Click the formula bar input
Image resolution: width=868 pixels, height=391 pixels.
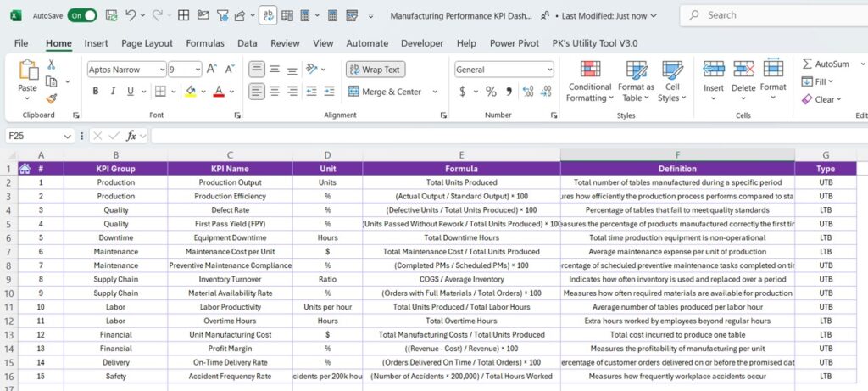(x=509, y=136)
